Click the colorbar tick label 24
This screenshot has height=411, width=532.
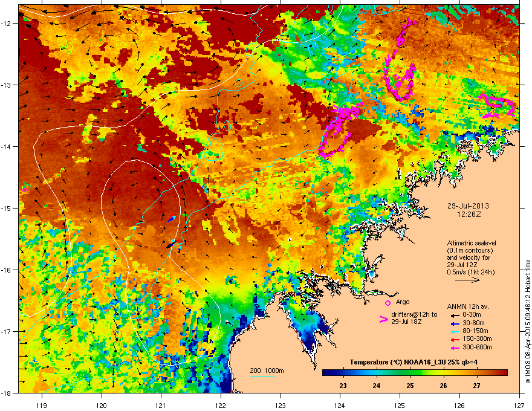pyautogui.click(x=376, y=386)
